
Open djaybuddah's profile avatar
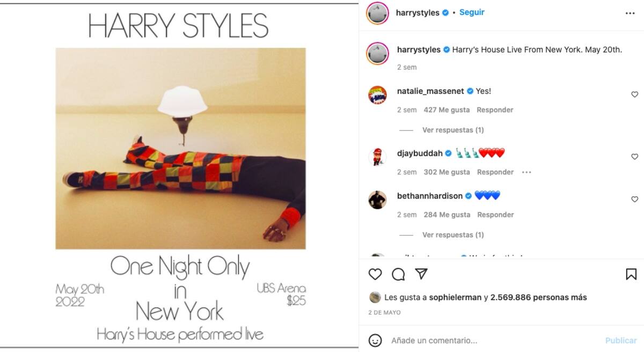click(377, 158)
